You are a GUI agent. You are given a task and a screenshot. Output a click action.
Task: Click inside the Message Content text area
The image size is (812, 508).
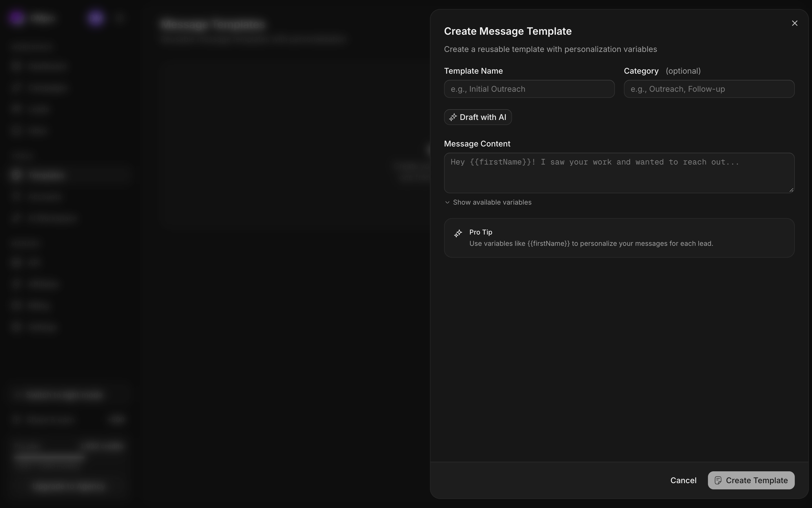619,173
